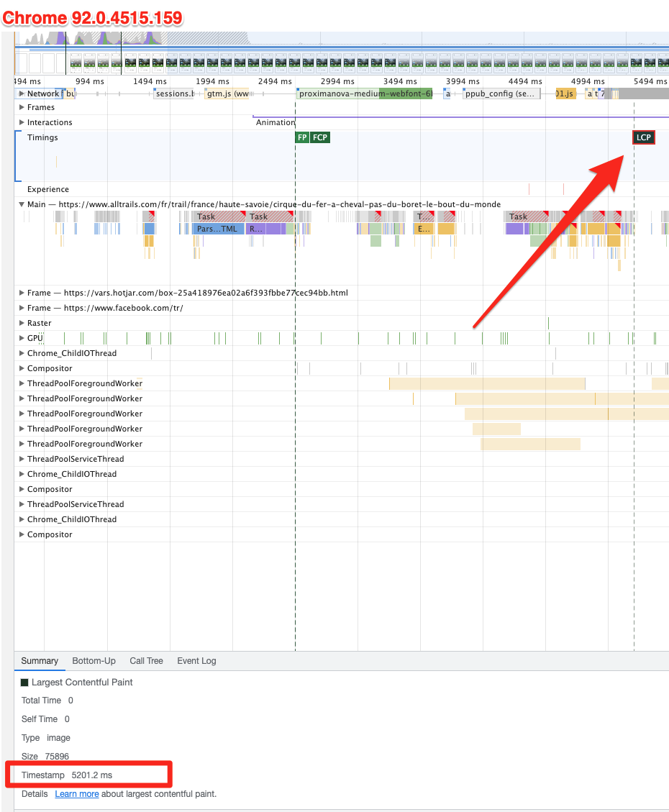The height and width of the screenshot is (812, 669).
Task: Click the Timings track label
Action: coord(42,137)
